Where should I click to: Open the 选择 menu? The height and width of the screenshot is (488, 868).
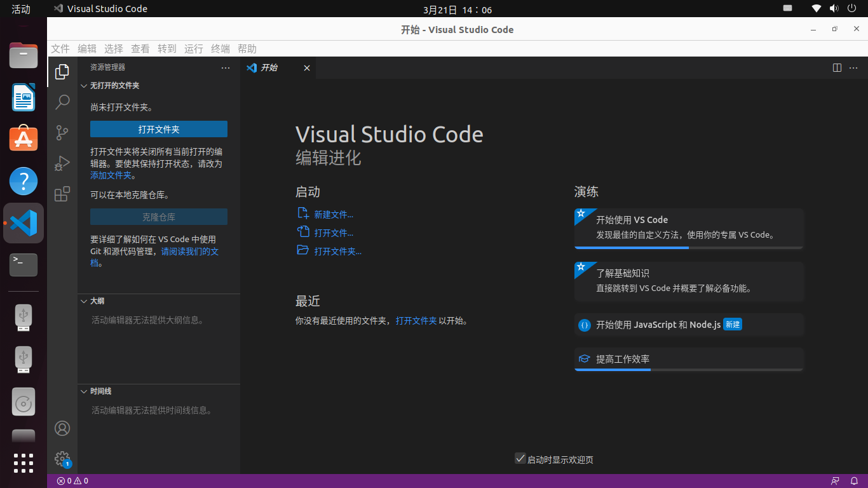click(x=114, y=49)
